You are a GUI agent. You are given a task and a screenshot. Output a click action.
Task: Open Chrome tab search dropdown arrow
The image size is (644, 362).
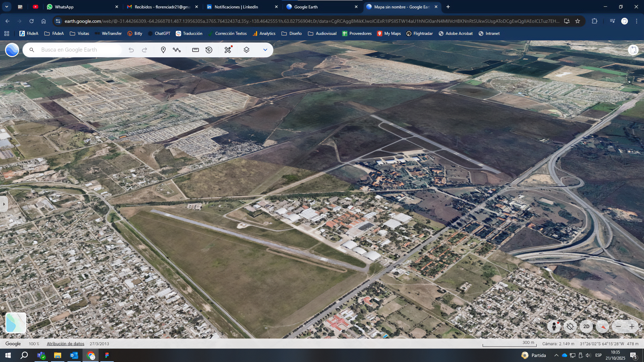click(6, 7)
